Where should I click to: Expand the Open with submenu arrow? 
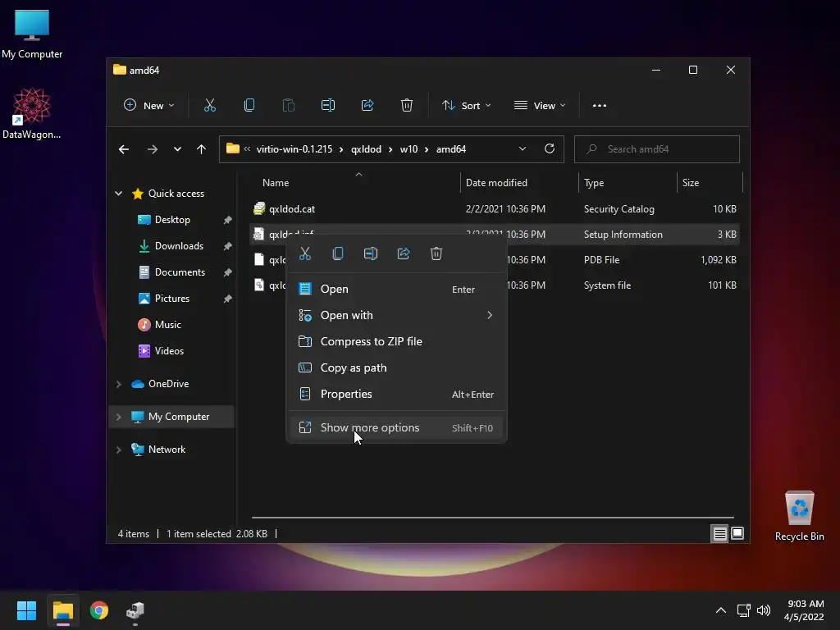[x=490, y=315]
